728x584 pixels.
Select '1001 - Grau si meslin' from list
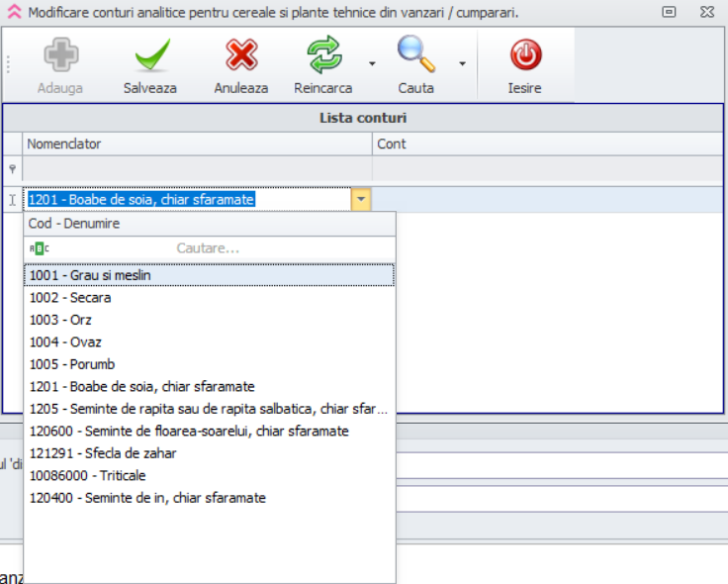(x=90, y=275)
